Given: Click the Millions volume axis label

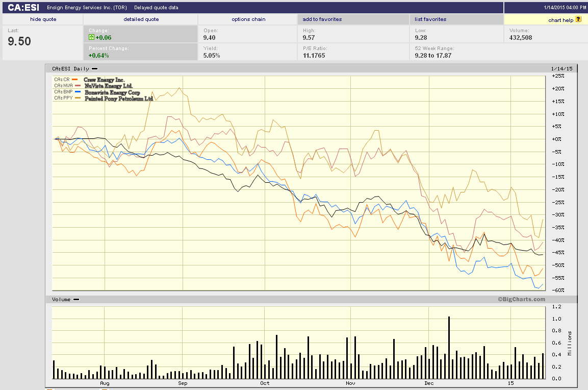Looking at the screenshot, I should pyautogui.click(x=570, y=344).
